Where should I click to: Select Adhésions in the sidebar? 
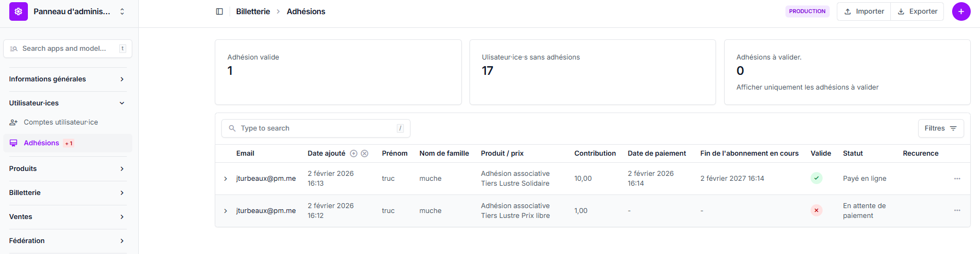point(42,143)
